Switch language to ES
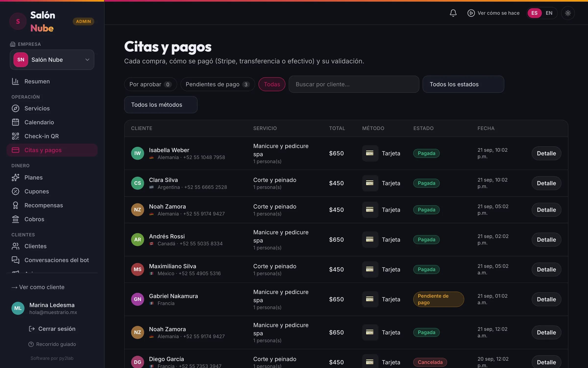This screenshot has height=368, width=588. click(534, 13)
